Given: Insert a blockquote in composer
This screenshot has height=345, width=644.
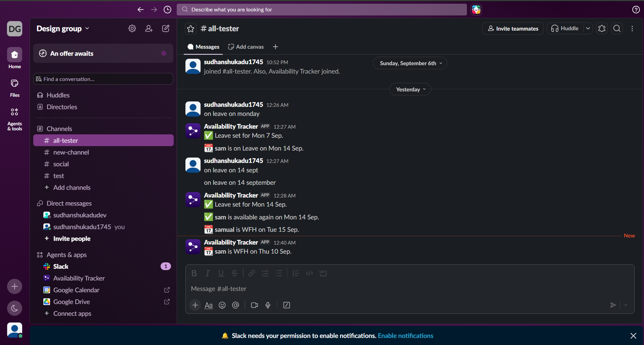Looking at the screenshot, I should tap(296, 273).
